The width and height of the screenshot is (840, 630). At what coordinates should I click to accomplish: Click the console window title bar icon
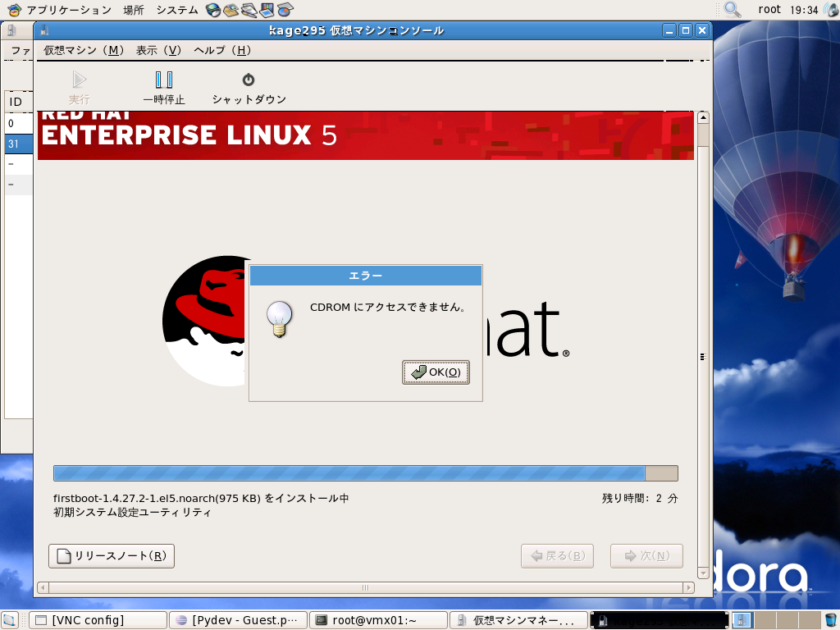coord(45,30)
